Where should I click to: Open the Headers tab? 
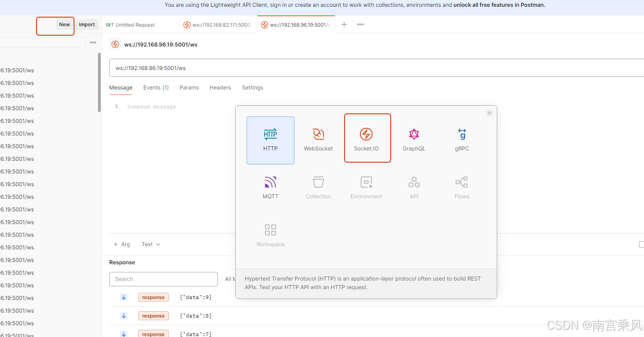220,88
